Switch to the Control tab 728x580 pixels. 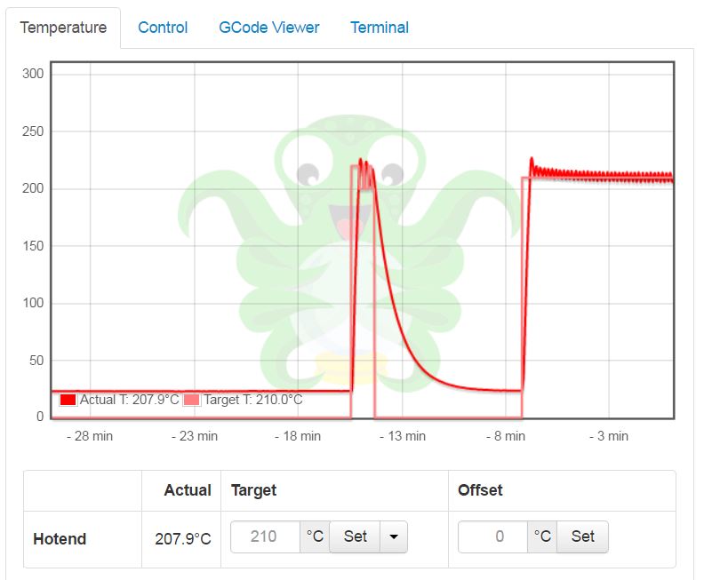(x=163, y=28)
